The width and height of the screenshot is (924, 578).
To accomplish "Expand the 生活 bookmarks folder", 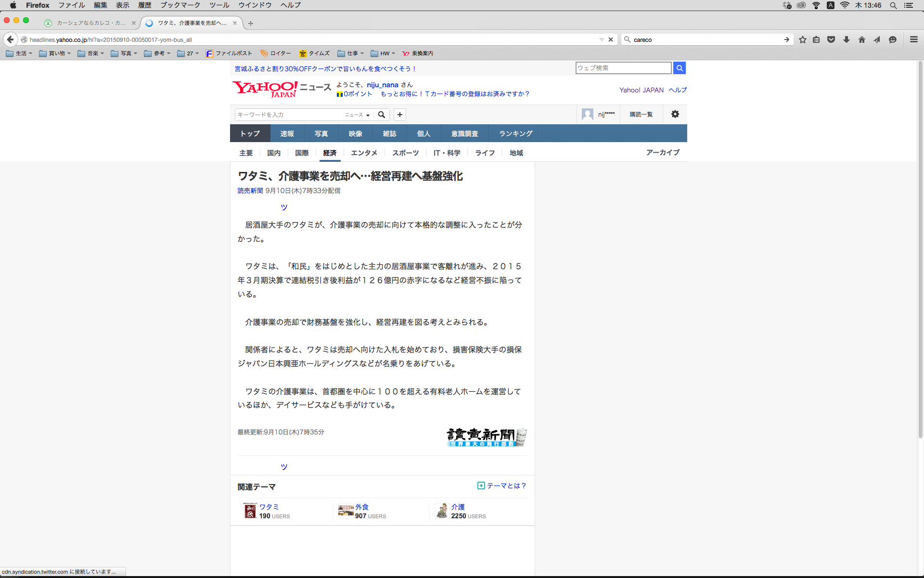I will pyautogui.click(x=19, y=53).
